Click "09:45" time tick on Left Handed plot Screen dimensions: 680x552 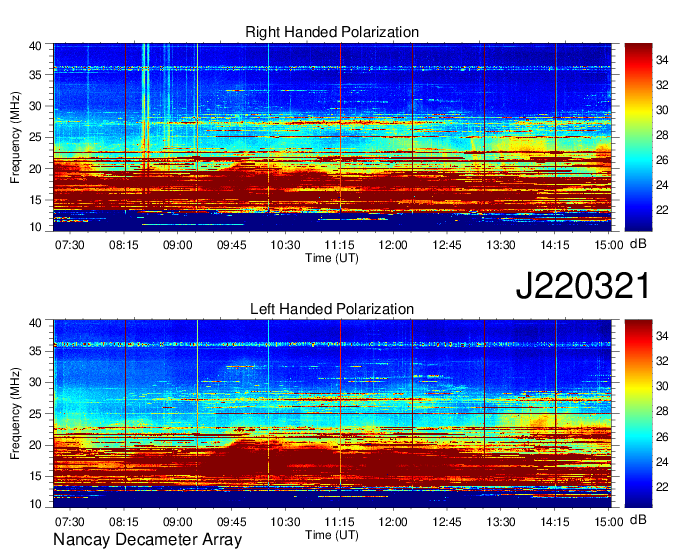(x=232, y=521)
